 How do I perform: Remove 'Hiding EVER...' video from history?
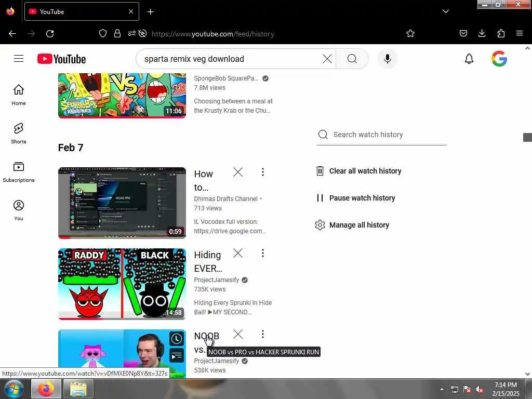[238, 253]
